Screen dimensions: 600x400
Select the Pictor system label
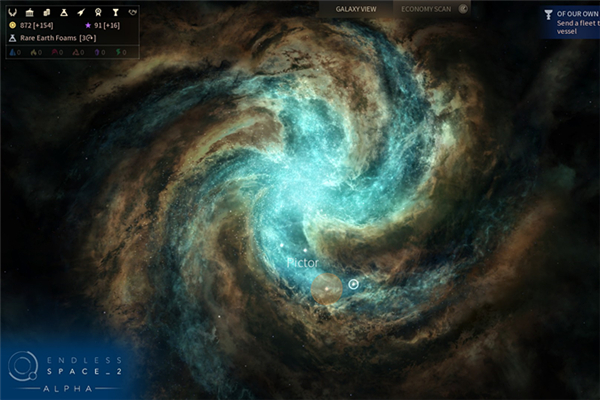point(302,263)
